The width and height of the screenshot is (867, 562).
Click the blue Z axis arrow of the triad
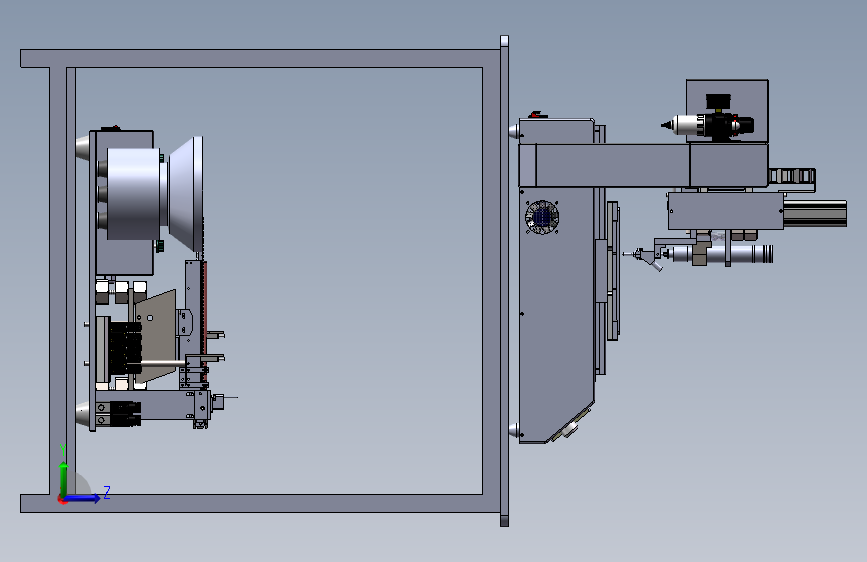click(x=83, y=498)
